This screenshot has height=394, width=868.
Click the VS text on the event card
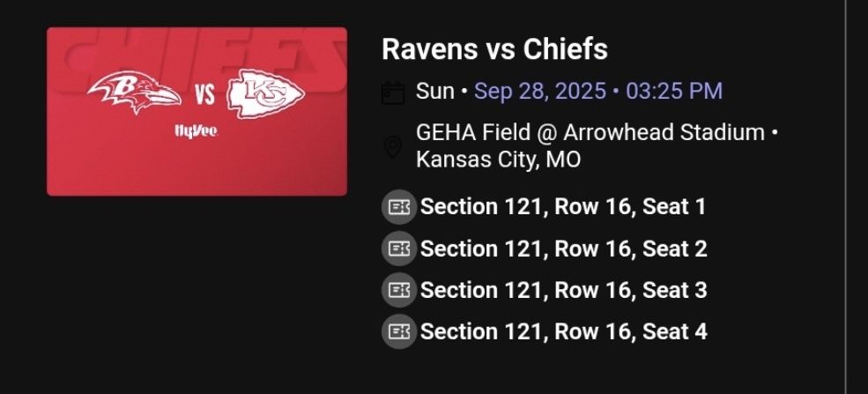coord(204,94)
